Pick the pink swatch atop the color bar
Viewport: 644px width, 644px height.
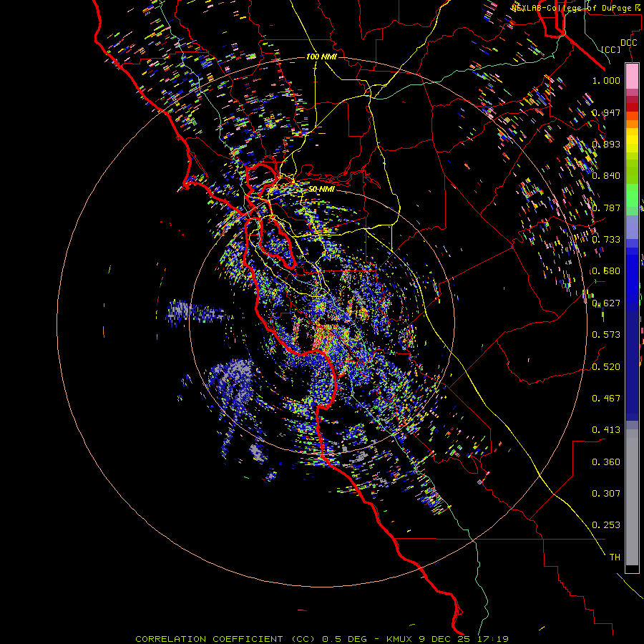[x=632, y=77]
